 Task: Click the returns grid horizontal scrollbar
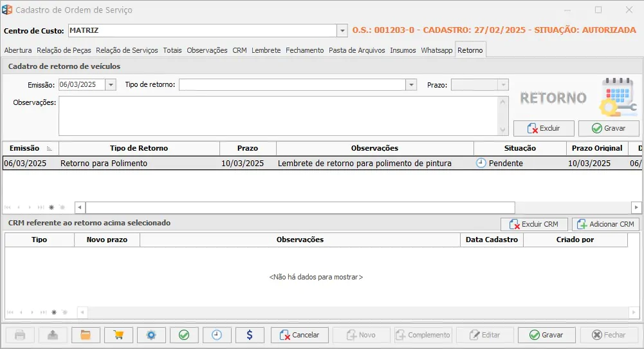click(300, 207)
